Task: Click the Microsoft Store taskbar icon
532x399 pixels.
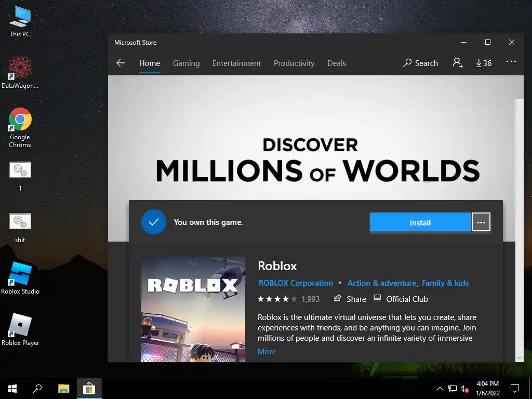Action: click(89, 389)
